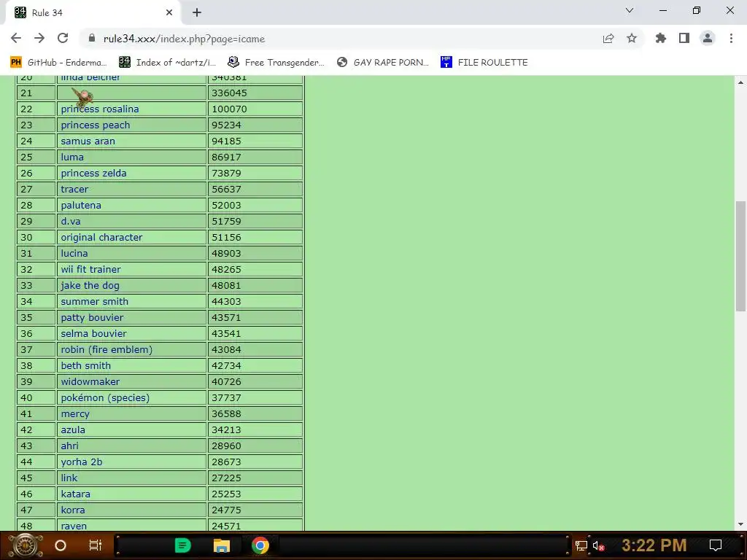
Task: Open Chrome's three-dot menu
Action: 731,38
